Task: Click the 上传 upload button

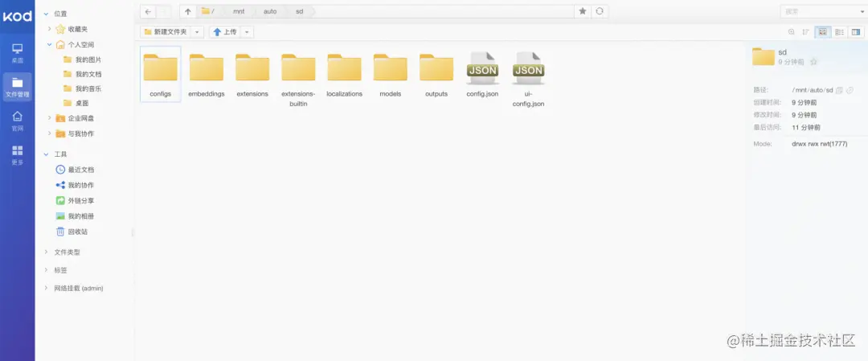Action: point(225,32)
